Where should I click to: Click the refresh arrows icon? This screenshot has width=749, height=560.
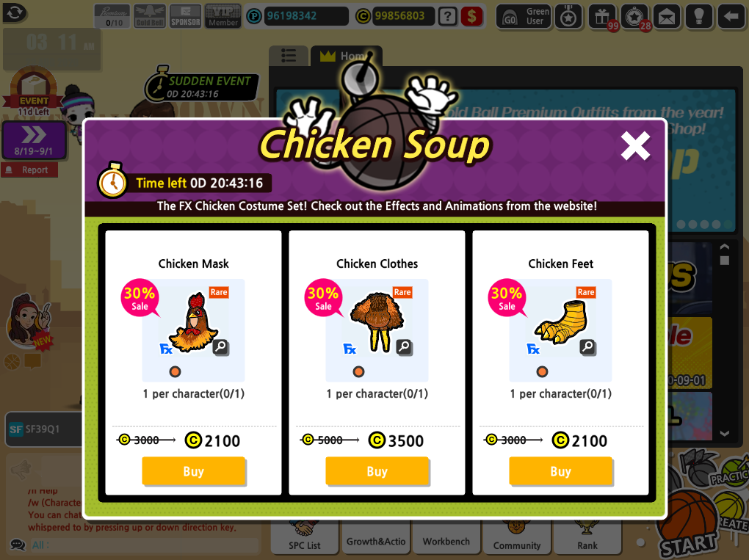coord(15,12)
